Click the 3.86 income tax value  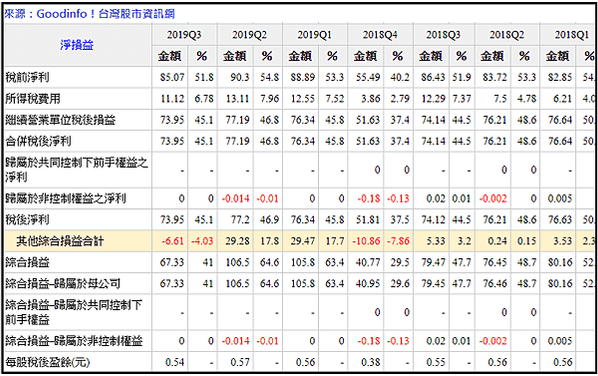click(x=371, y=99)
